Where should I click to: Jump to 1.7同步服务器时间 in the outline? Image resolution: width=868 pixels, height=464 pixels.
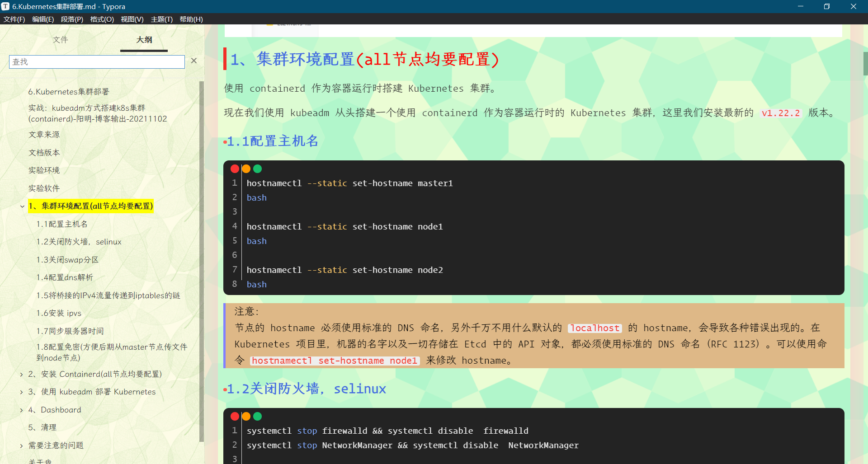(70, 331)
